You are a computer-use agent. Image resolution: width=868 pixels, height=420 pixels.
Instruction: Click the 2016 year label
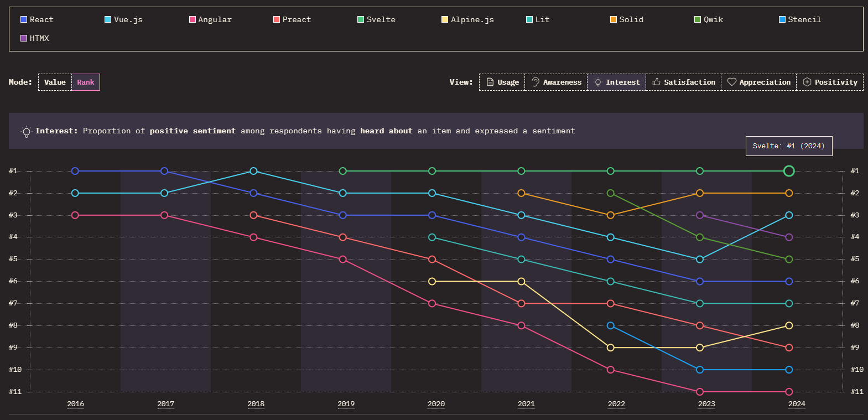pyautogui.click(x=76, y=404)
